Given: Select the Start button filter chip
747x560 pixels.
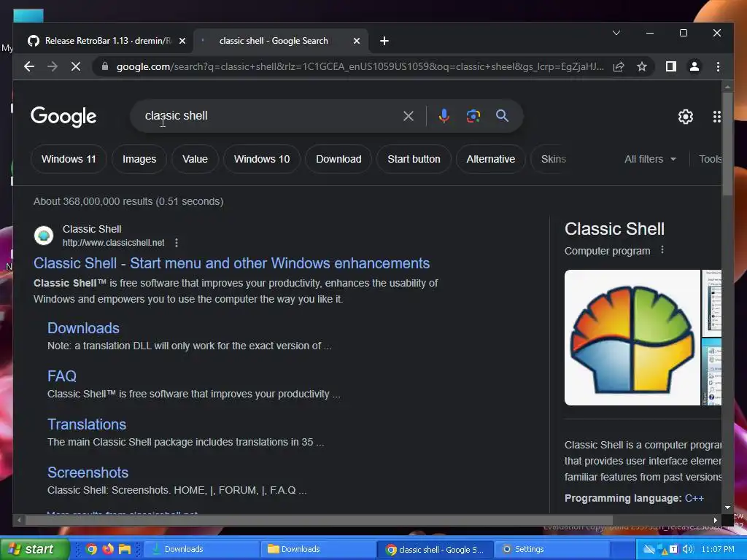Looking at the screenshot, I should (x=414, y=159).
